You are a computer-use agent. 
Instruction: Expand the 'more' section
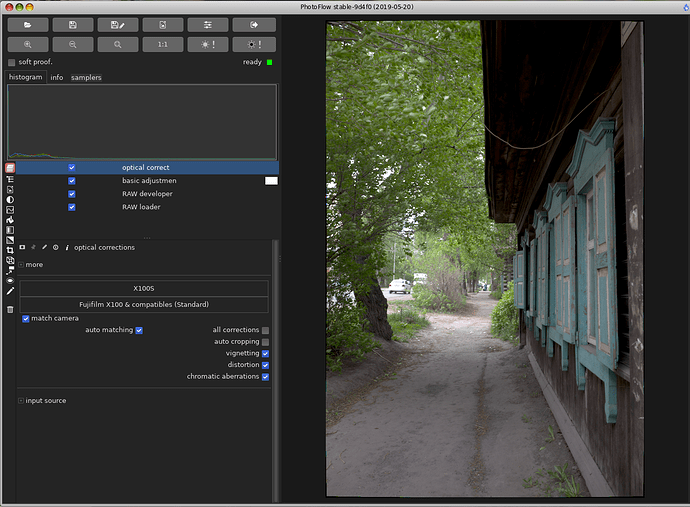coord(21,265)
